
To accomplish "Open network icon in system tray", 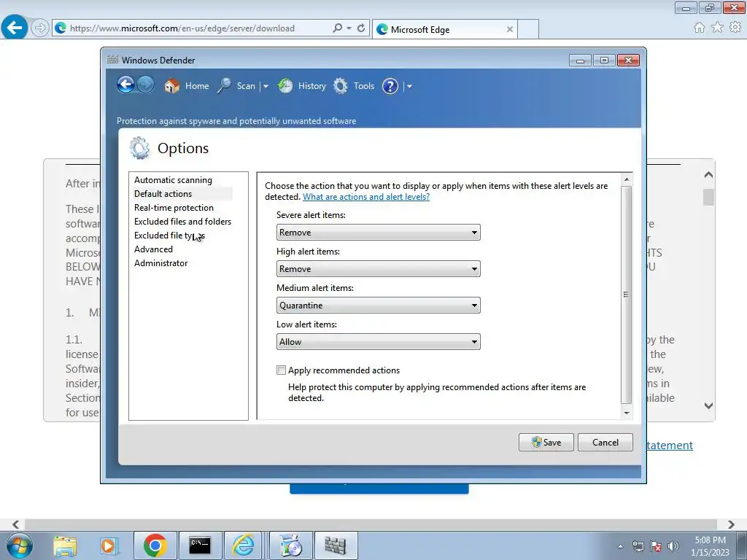I will (638, 547).
